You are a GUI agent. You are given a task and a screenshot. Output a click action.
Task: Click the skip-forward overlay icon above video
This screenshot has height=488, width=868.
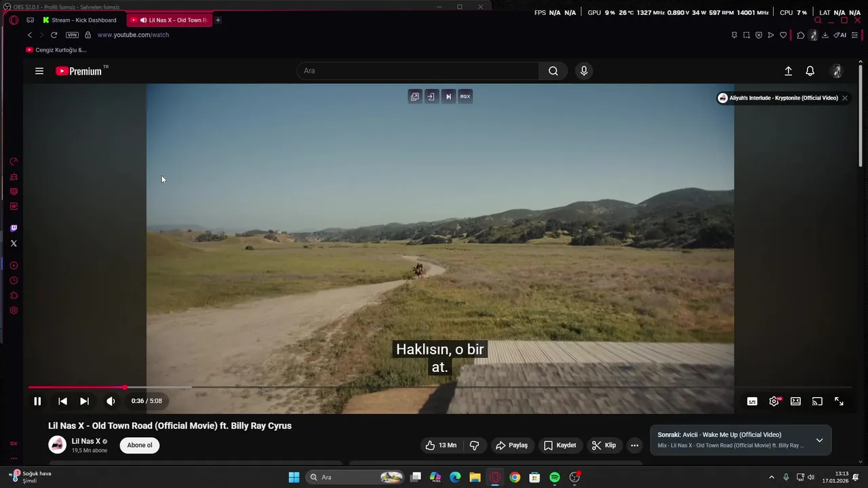tap(448, 96)
